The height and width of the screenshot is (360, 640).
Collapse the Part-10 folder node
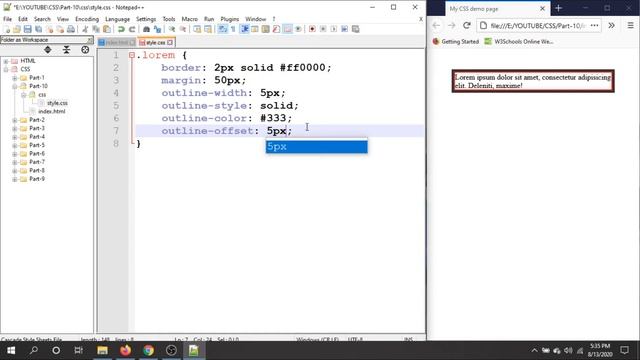(x=15, y=87)
